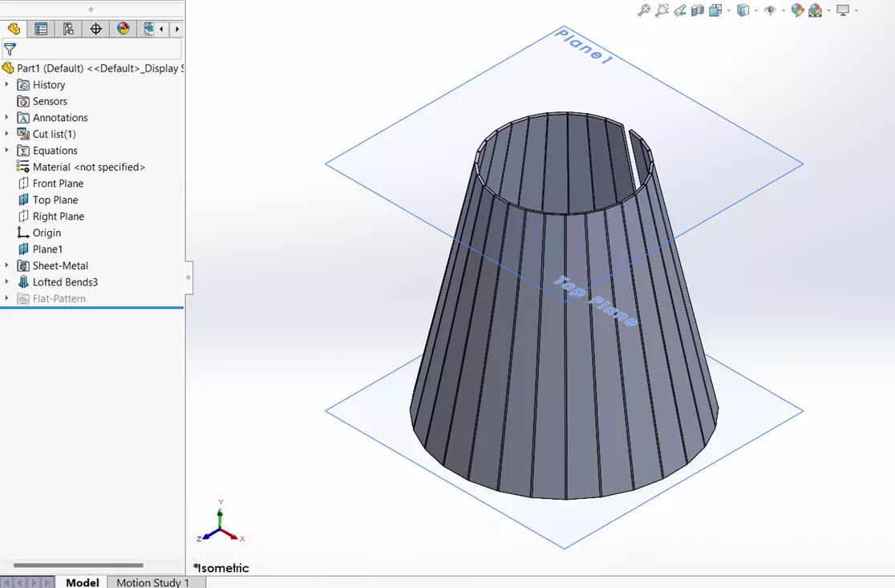Click the Sensors folder icon
This screenshot has height=588, width=895.
22,101
